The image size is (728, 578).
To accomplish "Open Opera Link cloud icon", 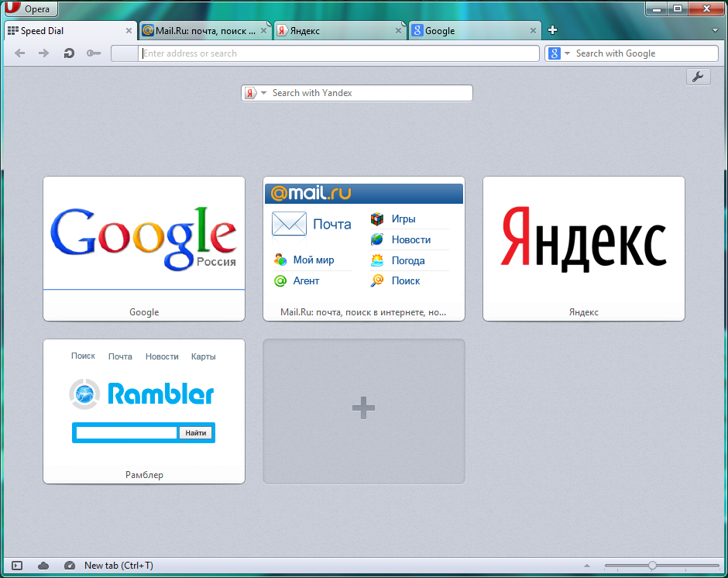I will point(43,566).
